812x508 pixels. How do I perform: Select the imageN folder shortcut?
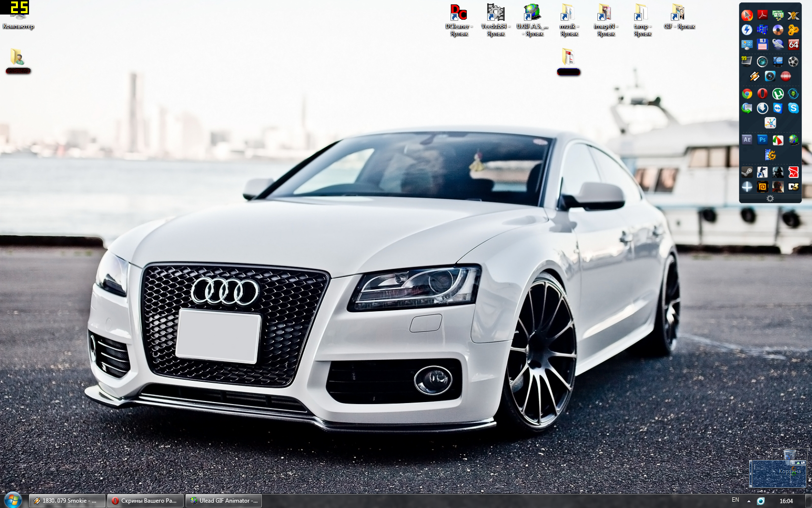(606, 20)
